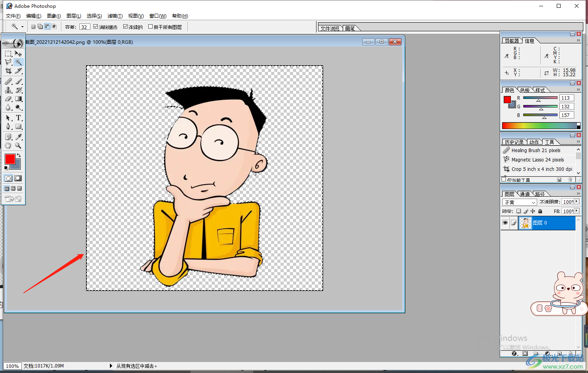Open the 选择(S) menu
This screenshot has width=588, height=373.
[x=94, y=16]
